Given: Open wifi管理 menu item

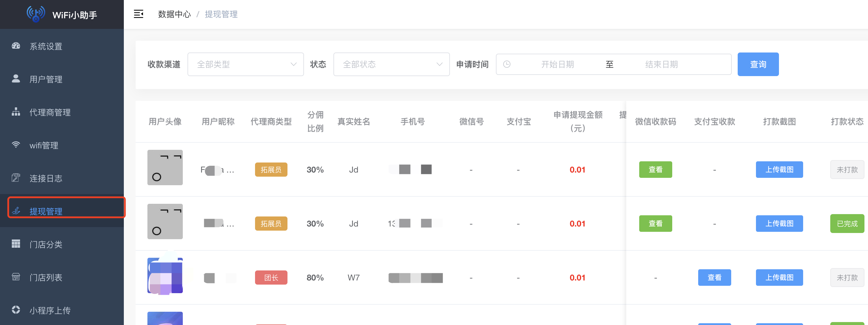Looking at the screenshot, I should click(x=62, y=145).
